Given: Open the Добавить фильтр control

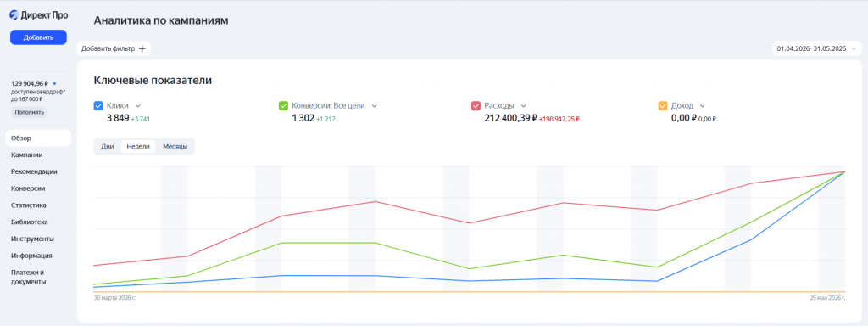Looking at the screenshot, I should [114, 48].
